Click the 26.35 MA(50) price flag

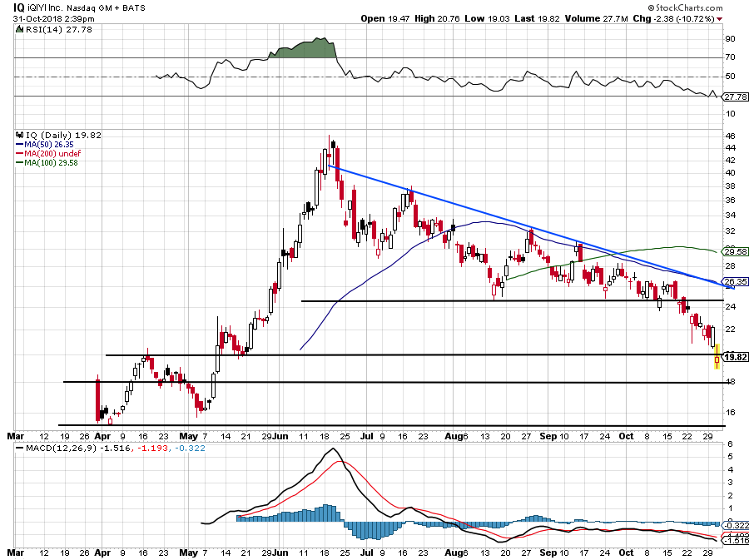pyautogui.click(x=736, y=282)
